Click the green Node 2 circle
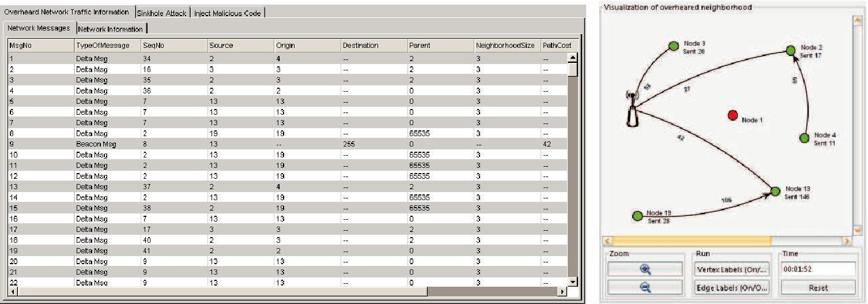Image resolution: width=868 pixels, height=304 pixels. (x=792, y=50)
